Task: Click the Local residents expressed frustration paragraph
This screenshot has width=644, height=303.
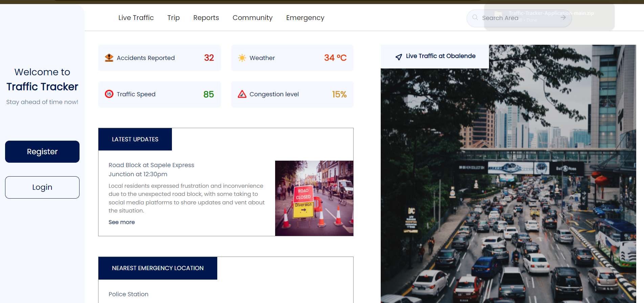Action: pos(186,198)
